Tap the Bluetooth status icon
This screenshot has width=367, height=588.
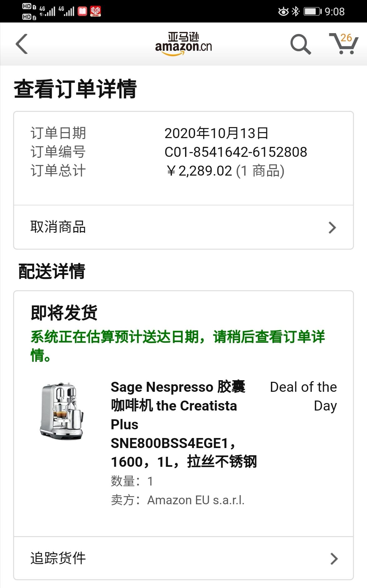coord(295,12)
